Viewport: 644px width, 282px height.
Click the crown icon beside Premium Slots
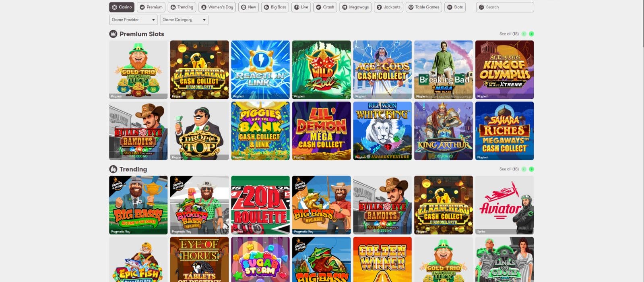pos(113,34)
